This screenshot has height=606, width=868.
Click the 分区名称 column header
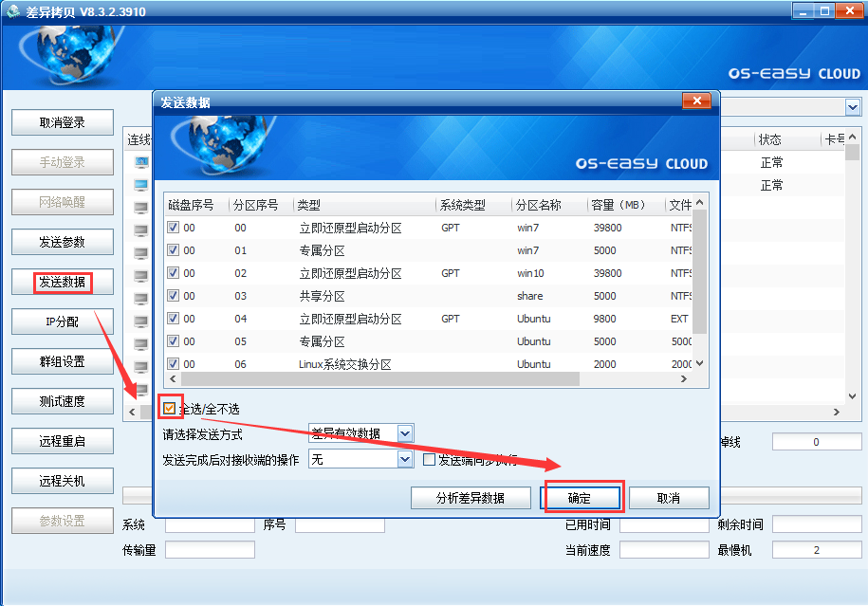[x=538, y=205]
